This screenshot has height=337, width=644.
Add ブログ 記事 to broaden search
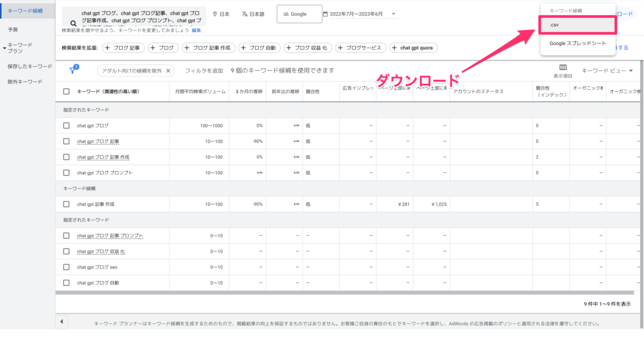[x=123, y=48]
